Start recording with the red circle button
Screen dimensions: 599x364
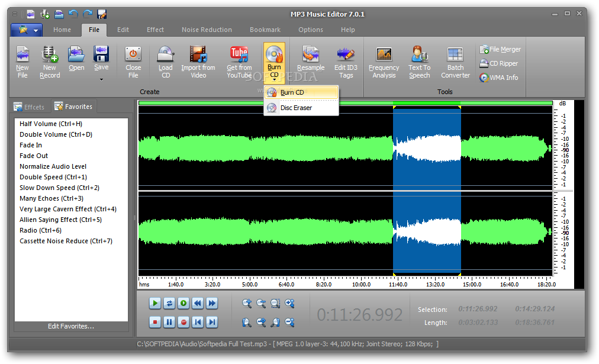coord(183,323)
